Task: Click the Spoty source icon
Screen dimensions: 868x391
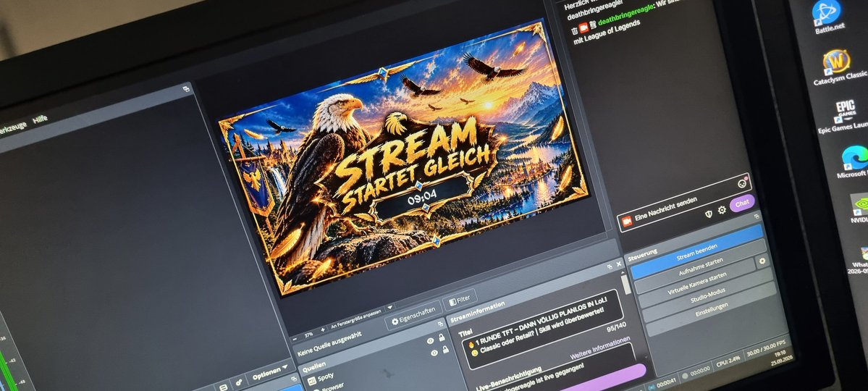Action: click(x=311, y=380)
